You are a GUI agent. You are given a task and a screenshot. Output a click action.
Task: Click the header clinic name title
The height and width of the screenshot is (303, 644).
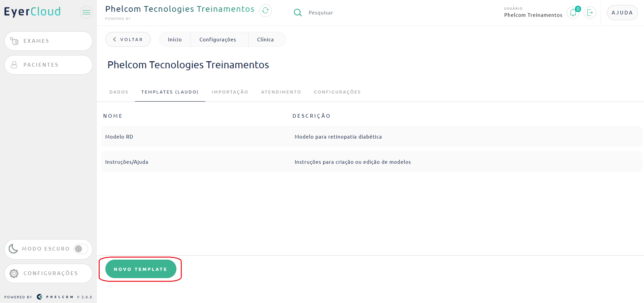coord(180,9)
